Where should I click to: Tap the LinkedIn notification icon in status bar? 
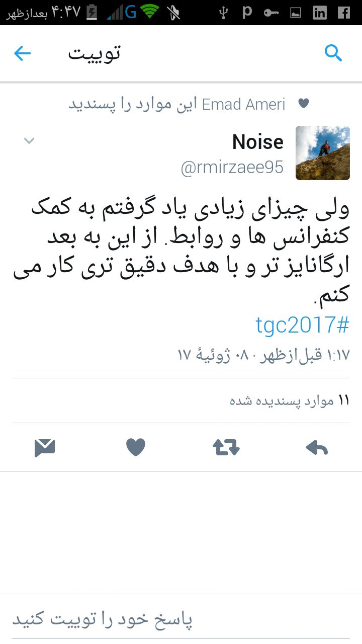tap(320, 13)
